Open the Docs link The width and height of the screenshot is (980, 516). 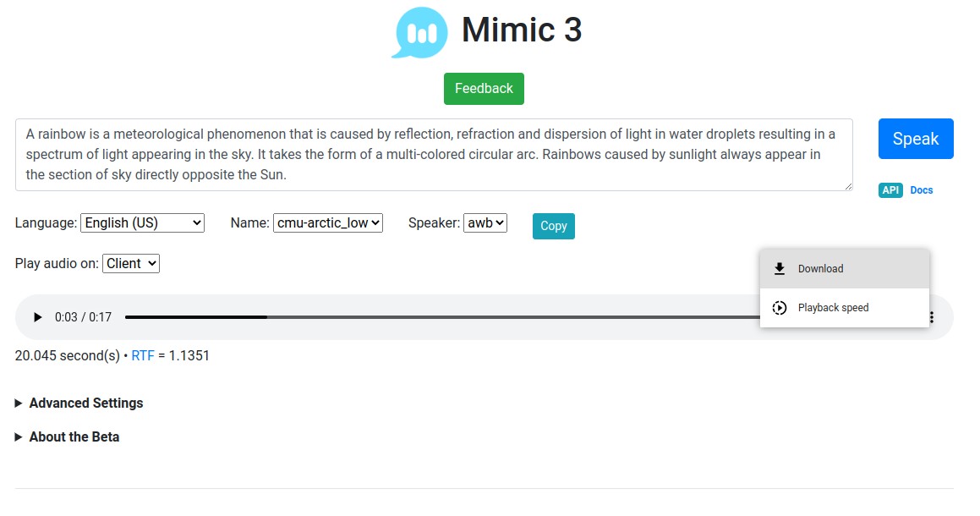click(x=922, y=190)
